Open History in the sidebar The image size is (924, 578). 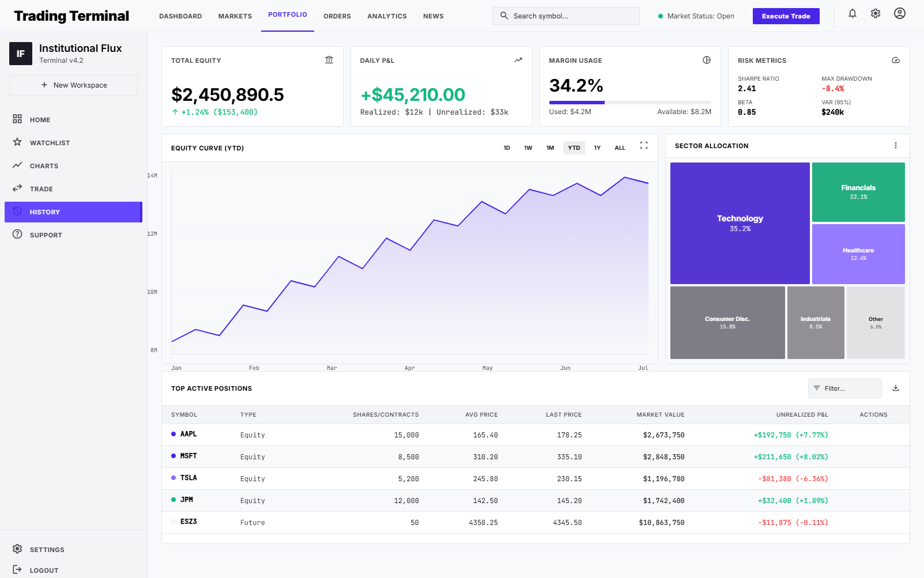(x=73, y=212)
